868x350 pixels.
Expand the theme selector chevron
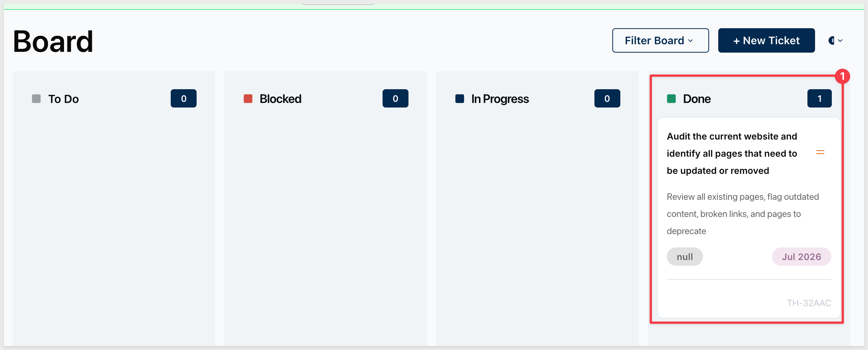tap(840, 40)
